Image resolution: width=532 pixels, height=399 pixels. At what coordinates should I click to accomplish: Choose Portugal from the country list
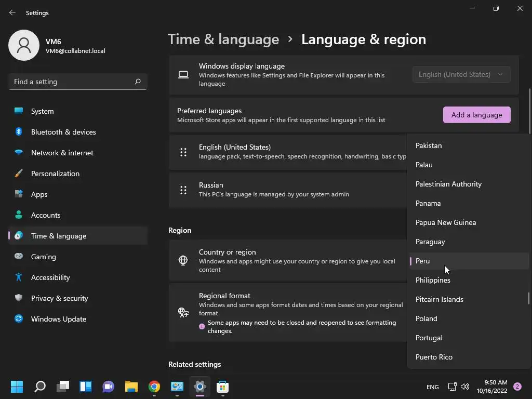point(469,338)
